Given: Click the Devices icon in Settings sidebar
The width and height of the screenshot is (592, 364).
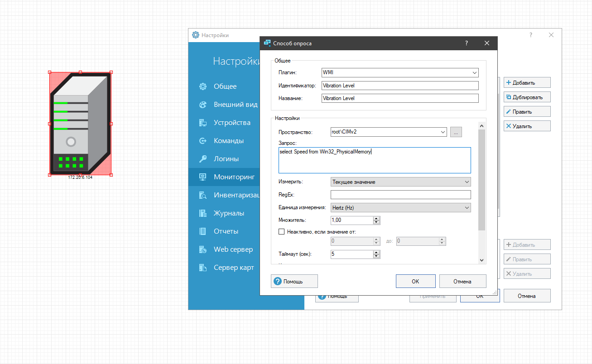Looking at the screenshot, I should click(203, 123).
